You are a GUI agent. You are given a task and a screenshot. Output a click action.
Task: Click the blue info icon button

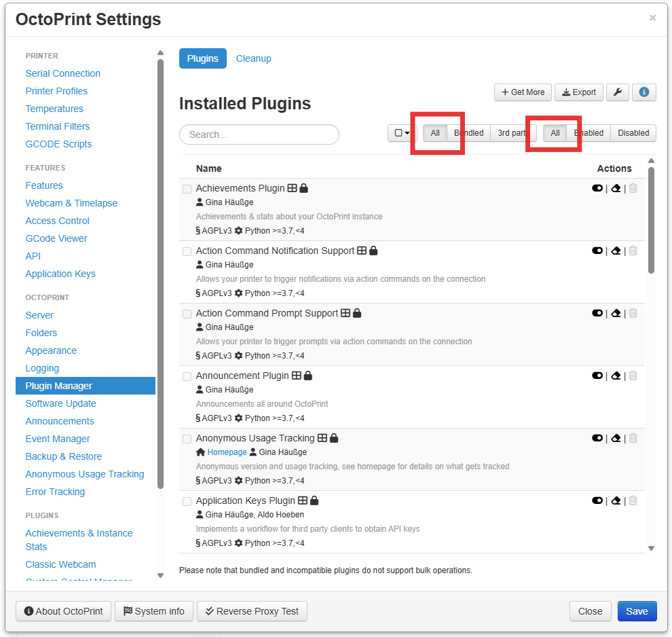click(643, 92)
